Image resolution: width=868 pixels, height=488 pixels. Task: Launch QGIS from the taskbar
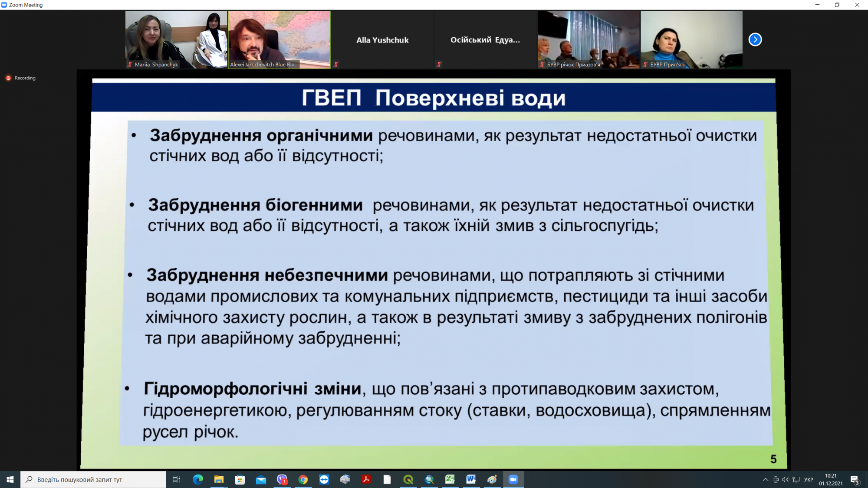point(408,479)
